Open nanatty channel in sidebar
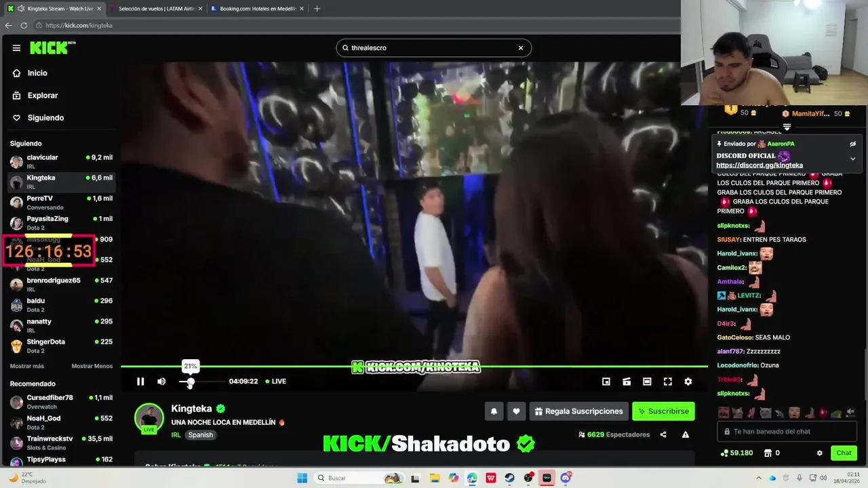The image size is (868, 488). point(61,325)
